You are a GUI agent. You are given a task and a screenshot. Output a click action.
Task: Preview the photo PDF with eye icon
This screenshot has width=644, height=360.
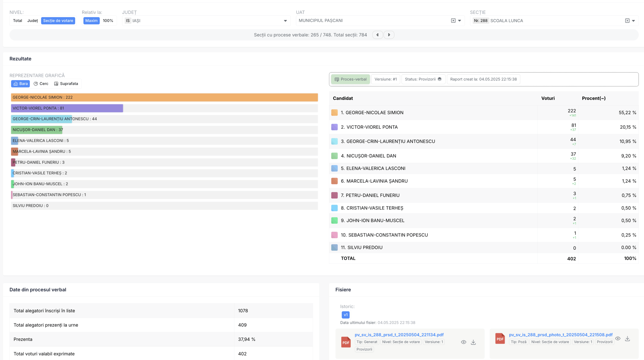pos(618,339)
